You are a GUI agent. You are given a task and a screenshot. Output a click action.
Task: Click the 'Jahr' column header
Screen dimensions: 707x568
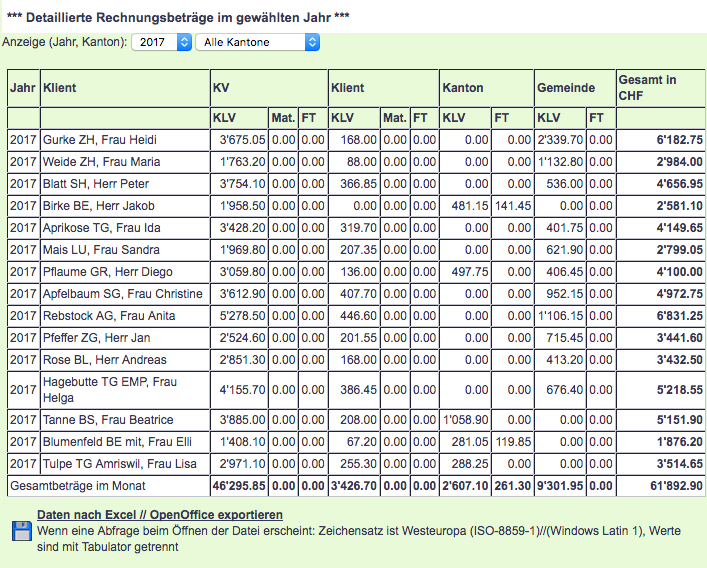tap(22, 88)
